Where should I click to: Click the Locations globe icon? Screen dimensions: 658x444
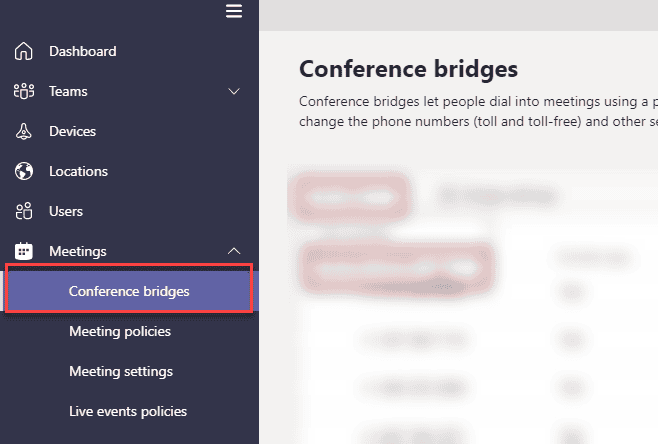[x=24, y=171]
